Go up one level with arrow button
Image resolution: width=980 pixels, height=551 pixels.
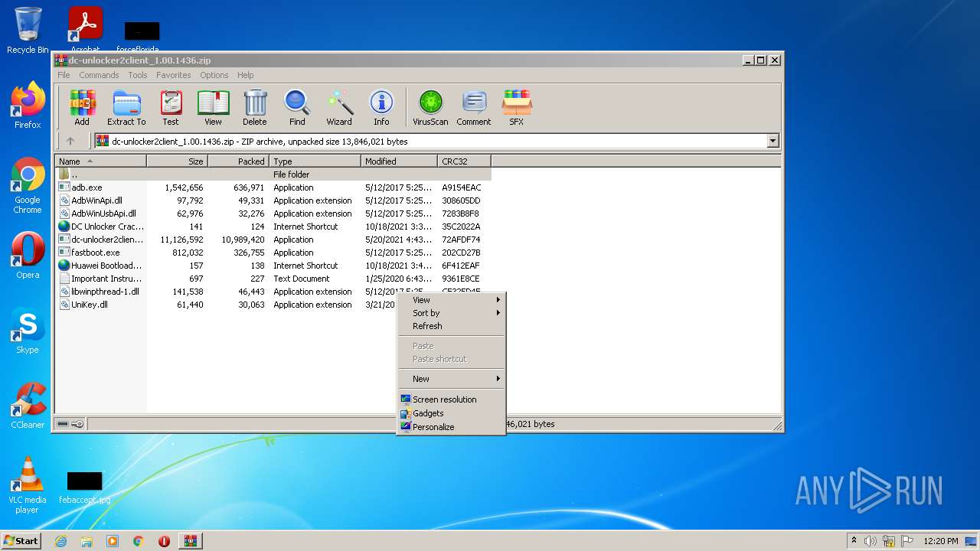tap(70, 141)
